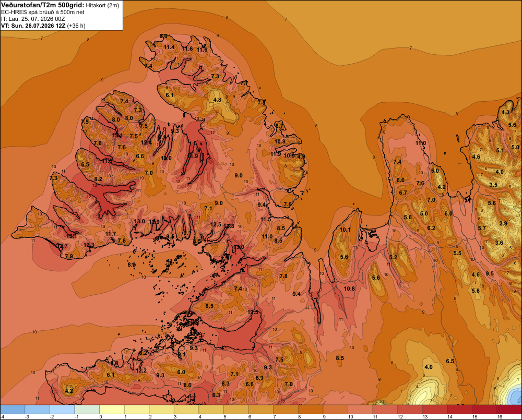This screenshot has height=420, width=522.
Task: Select the pale green legend swatch between -1 and 0
Action: click(x=87, y=409)
